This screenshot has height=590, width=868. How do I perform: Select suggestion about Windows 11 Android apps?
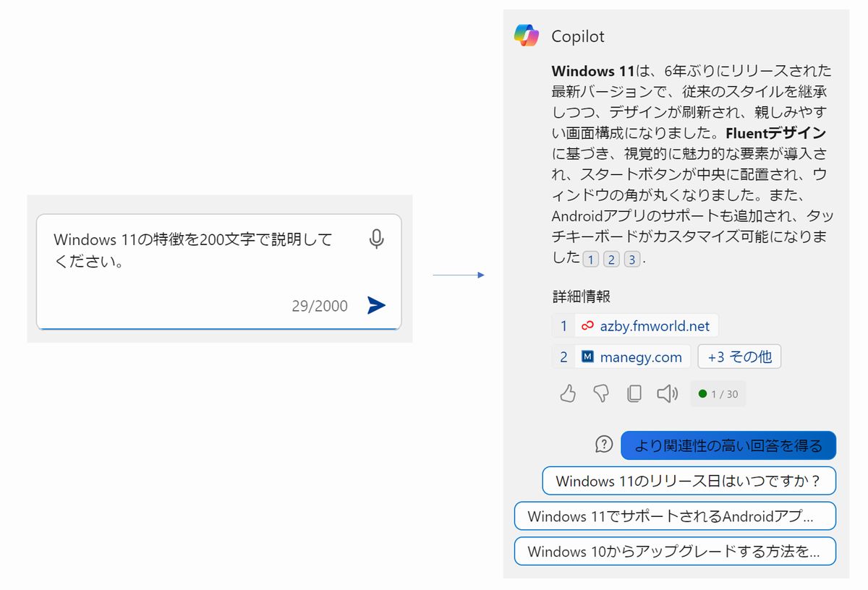(675, 516)
